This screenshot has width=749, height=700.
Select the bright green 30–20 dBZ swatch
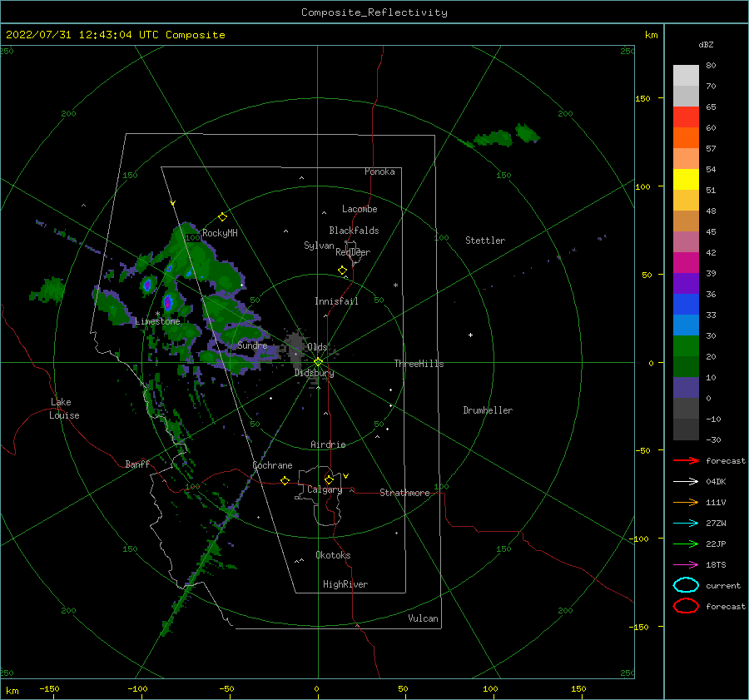click(x=686, y=346)
